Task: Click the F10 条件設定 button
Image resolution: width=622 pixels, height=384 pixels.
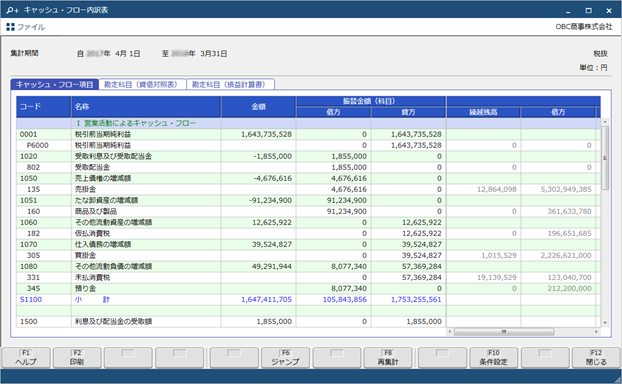Action: pos(493,357)
